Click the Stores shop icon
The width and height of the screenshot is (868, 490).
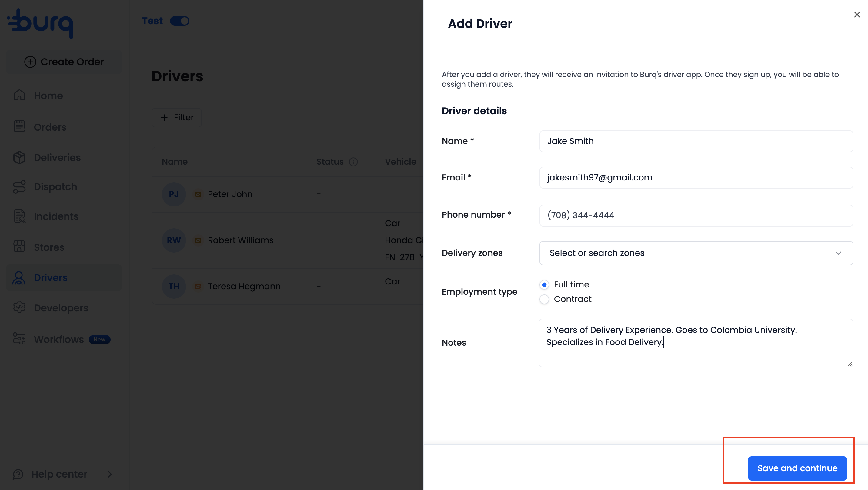(x=19, y=247)
